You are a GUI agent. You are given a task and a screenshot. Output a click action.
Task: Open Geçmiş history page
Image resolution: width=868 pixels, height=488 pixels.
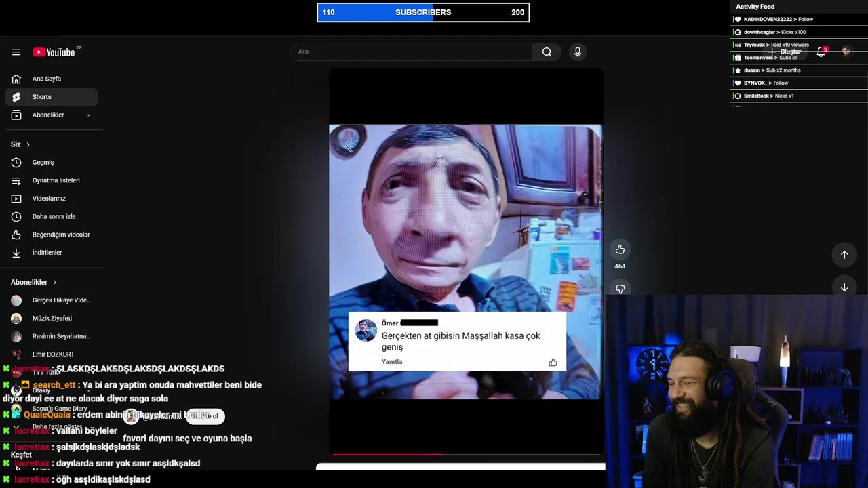pyautogui.click(x=52, y=163)
